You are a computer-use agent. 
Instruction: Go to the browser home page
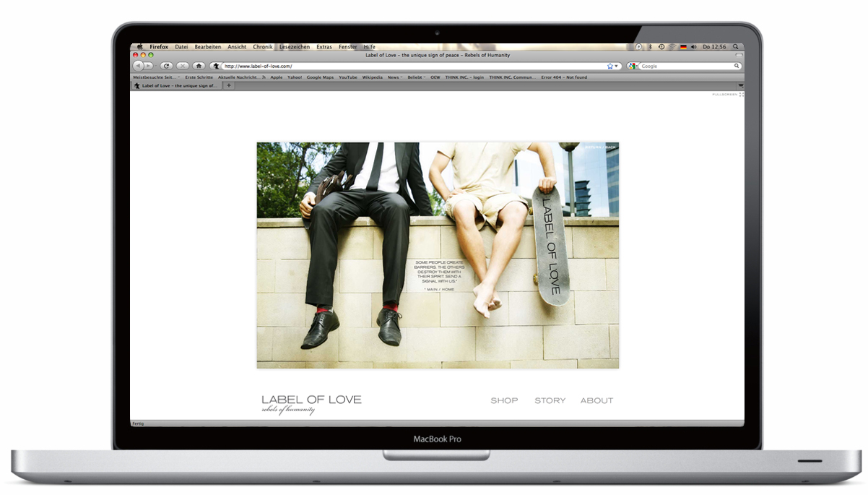point(199,66)
